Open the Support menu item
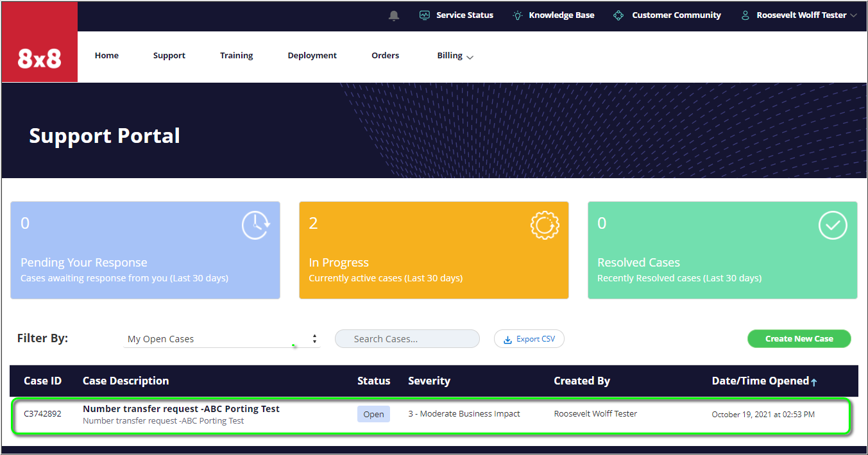Image resolution: width=868 pixels, height=455 pixels. (169, 56)
